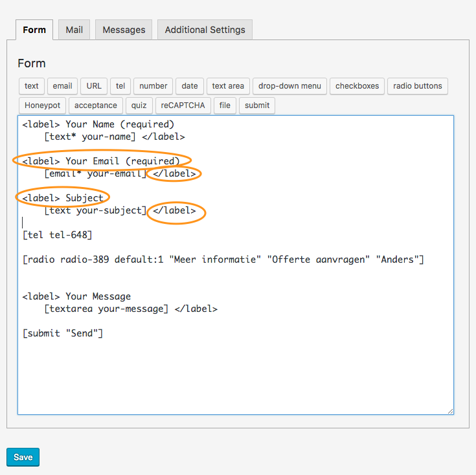Image resolution: width=476 pixels, height=475 pixels.
Task: Add a text area tag
Action: (x=228, y=86)
